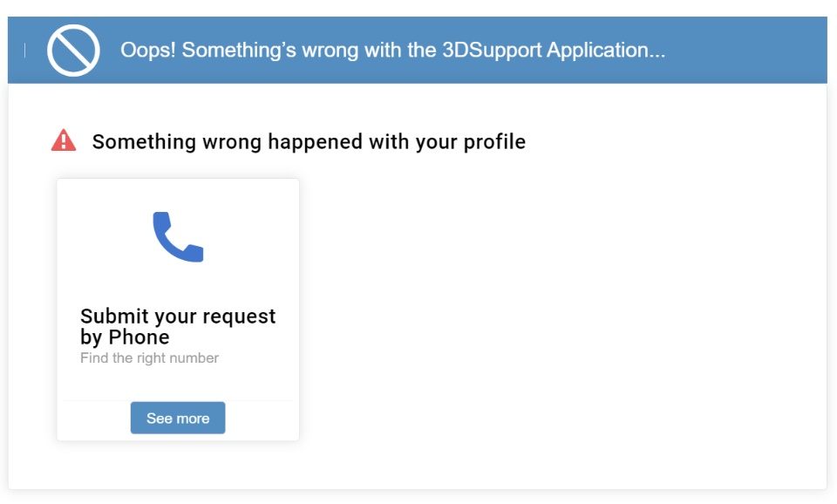Open the Submit your request by Phone heading
The image size is (837, 504).
pyautogui.click(x=178, y=326)
